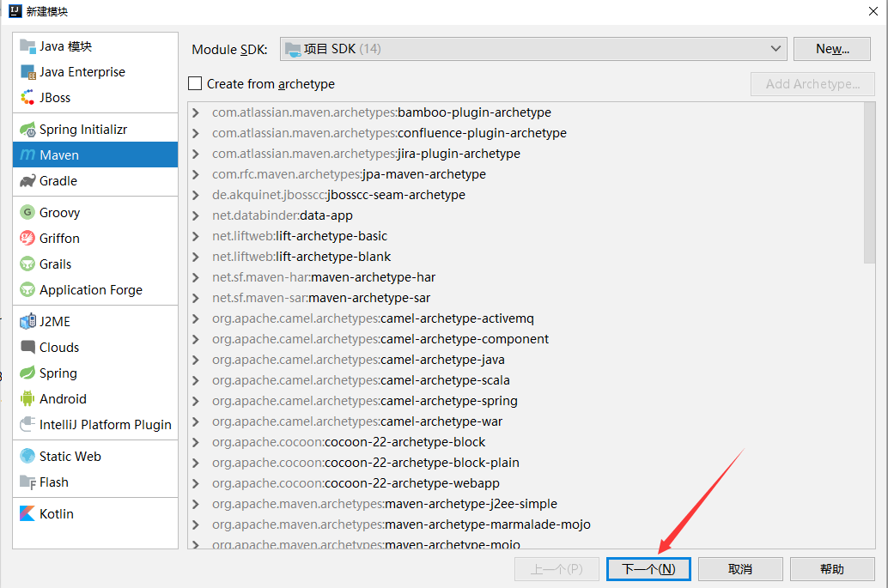Click the Spring Initializr icon

(27, 130)
